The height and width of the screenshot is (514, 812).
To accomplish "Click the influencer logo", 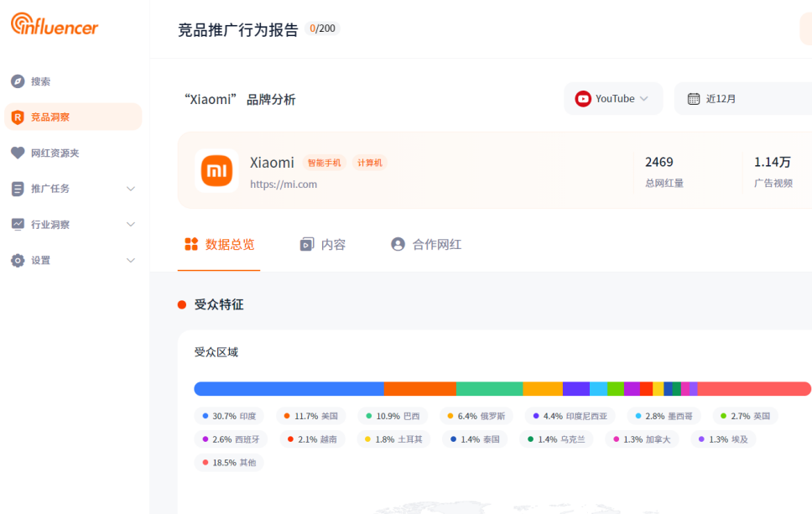I will pos(55,23).
